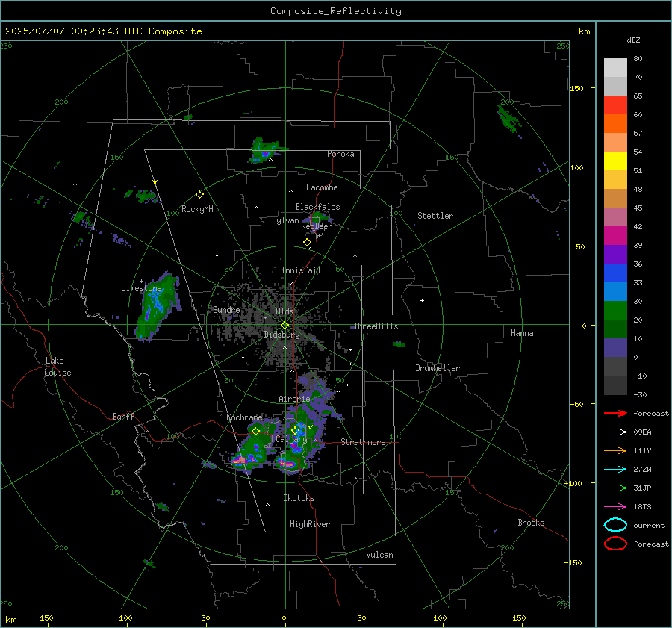Select the Sundre label
672x628 pixels.
(x=226, y=309)
